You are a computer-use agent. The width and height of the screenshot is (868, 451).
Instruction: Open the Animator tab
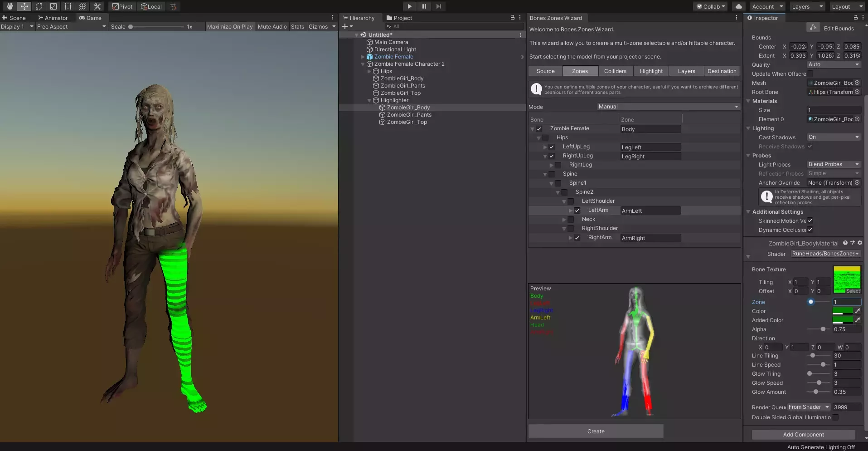pos(53,18)
